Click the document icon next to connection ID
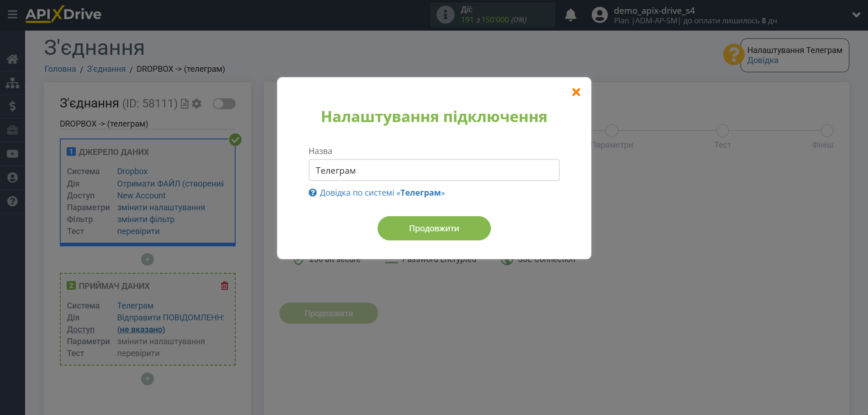This screenshot has height=415, width=868. (184, 104)
